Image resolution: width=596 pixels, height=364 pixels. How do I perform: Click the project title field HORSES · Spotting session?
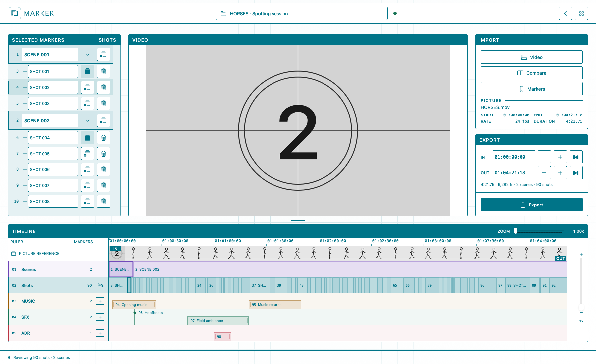pyautogui.click(x=302, y=13)
